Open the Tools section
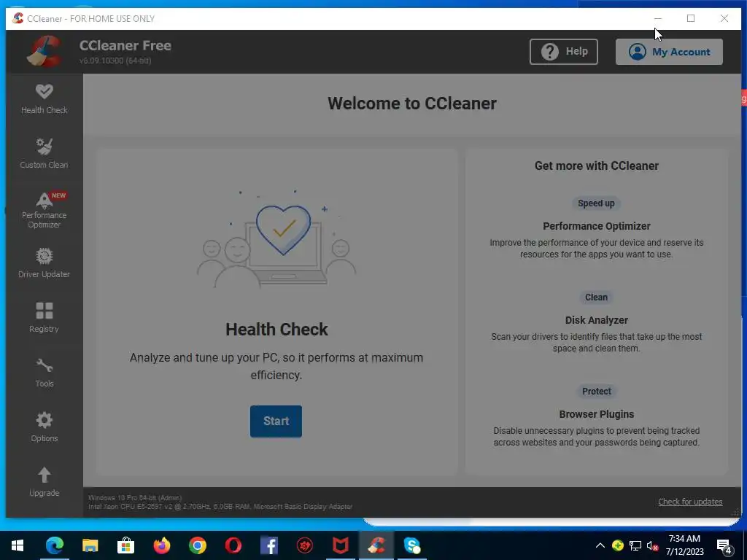747x560 pixels. [x=44, y=373]
